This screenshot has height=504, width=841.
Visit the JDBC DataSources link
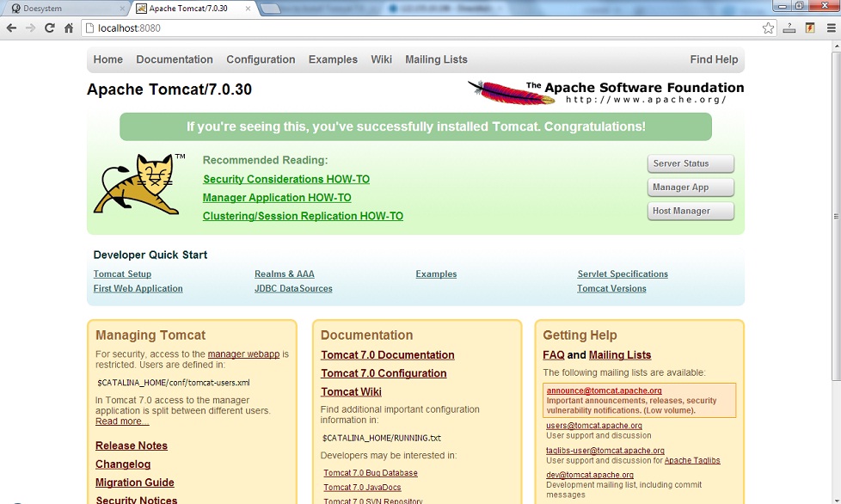(x=293, y=288)
